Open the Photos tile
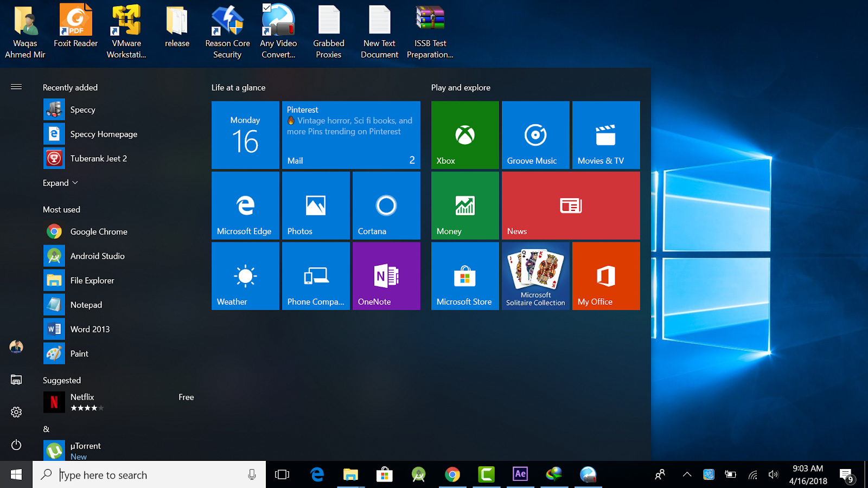The height and width of the screenshot is (488, 868). coord(316,206)
